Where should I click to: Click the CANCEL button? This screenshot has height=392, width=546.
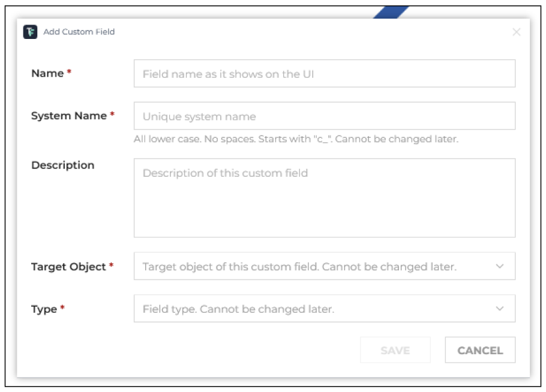click(x=480, y=350)
